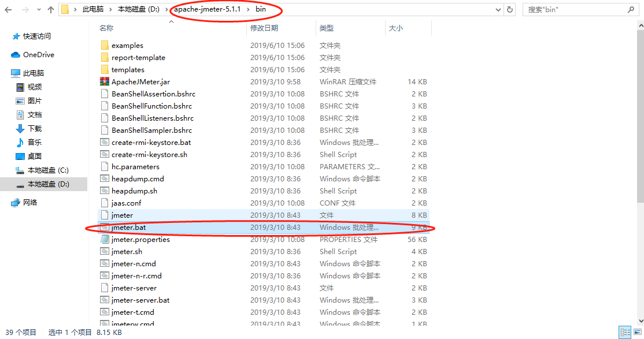Select BeanShellFunction.bshrc file name
This screenshot has height=339, width=644.
151,106
